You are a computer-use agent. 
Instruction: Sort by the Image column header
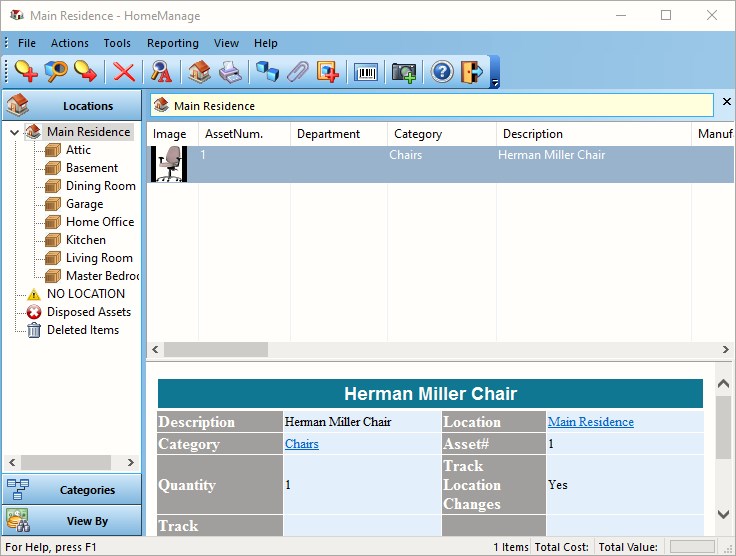tap(172, 134)
